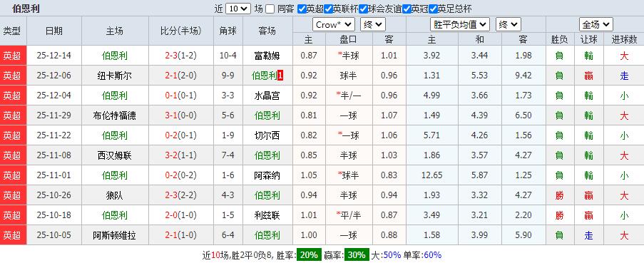Open the 3-1(0-0) score at 布伦特福德

[x=180, y=115]
